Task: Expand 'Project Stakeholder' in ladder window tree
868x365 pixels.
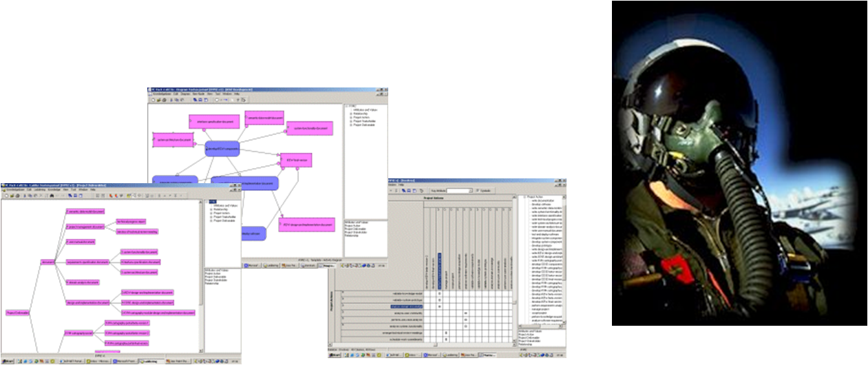Action: point(211,217)
